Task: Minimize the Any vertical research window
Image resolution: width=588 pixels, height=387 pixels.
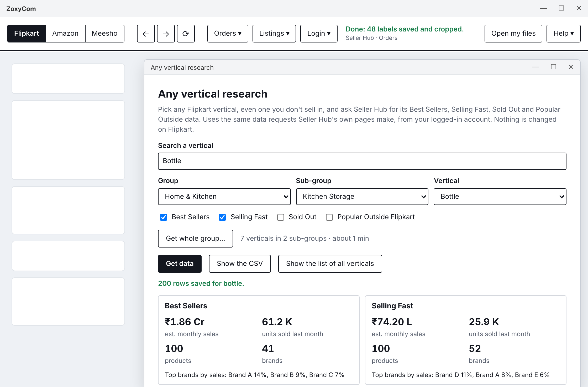Action: 535,67
